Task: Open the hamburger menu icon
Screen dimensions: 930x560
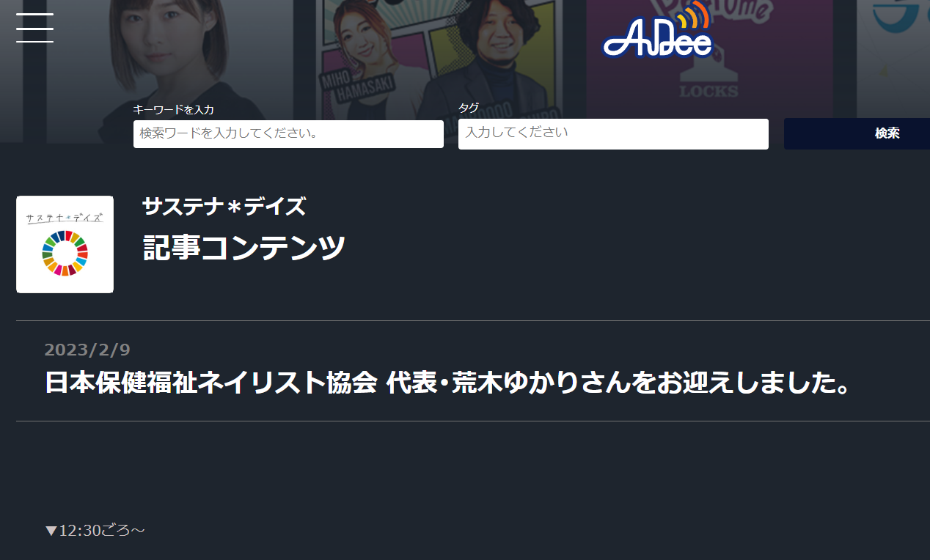Action: point(34,28)
